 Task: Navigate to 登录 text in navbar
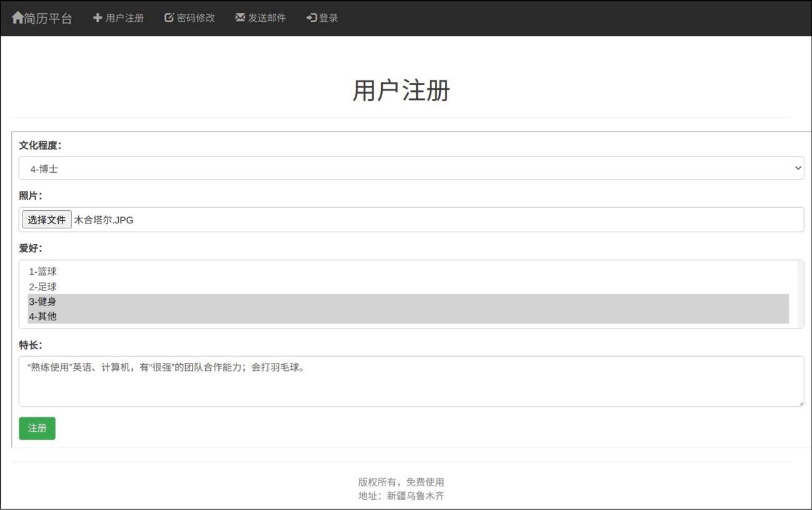click(x=328, y=18)
